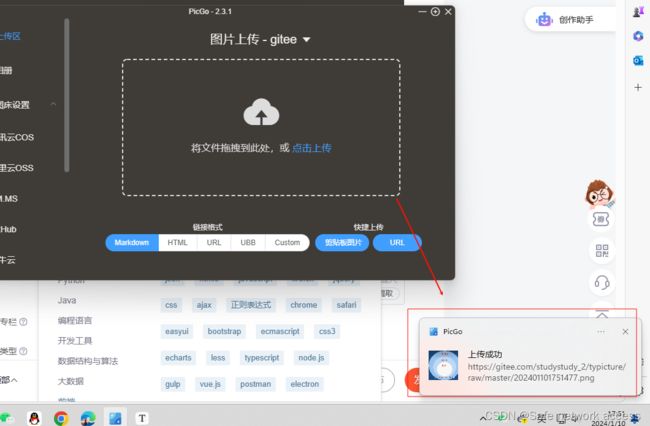Open Outlook icon in browser sidebar
The image size is (650, 426).
tap(638, 61)
